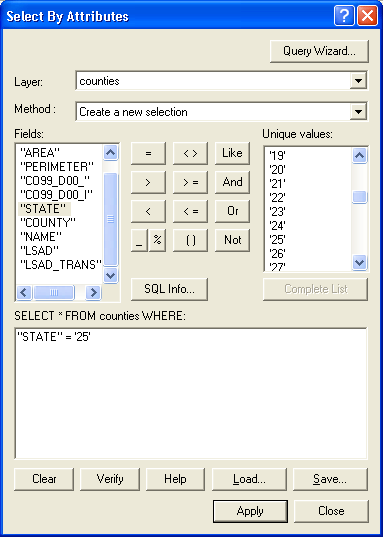Choose unique value '23'

277,212
